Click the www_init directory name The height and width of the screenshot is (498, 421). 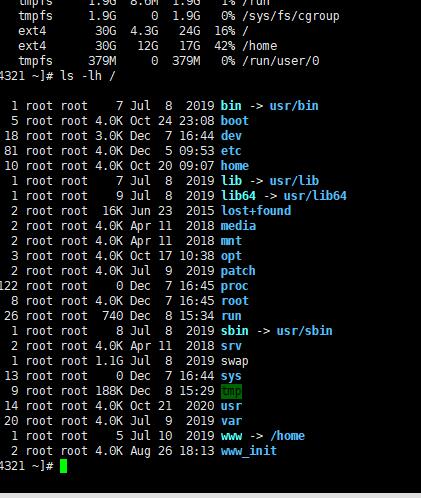(249, 451)
